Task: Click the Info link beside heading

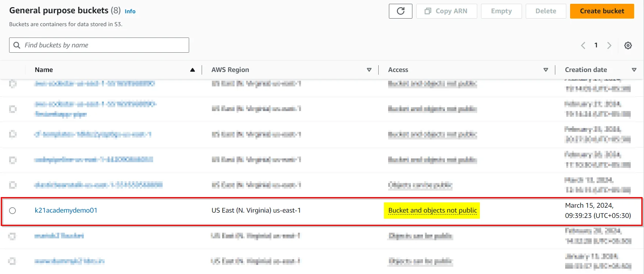Action: point(130,11)
